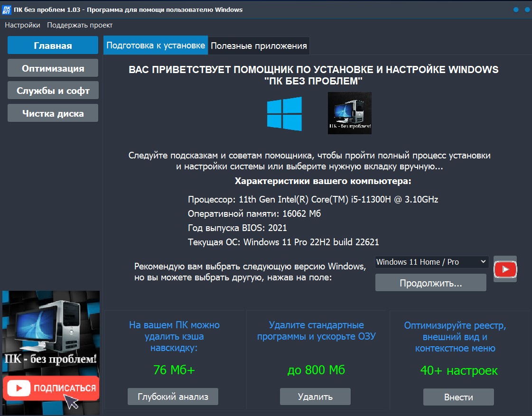Open the Чистка диска section
The height and width of the screenshot is (416, 532).
coord(53,113)
